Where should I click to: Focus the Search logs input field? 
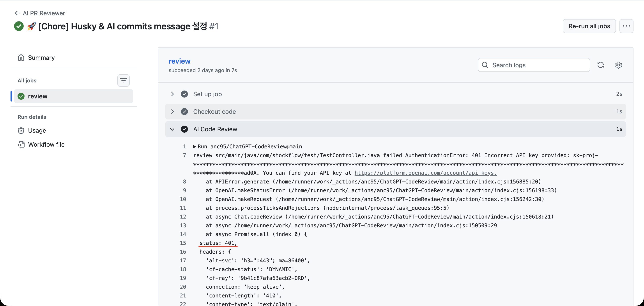534,65
